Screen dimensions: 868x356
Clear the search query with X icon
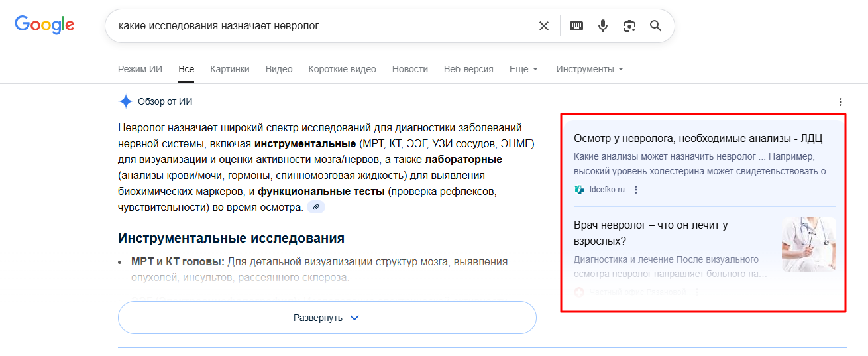tap(544, 26)
